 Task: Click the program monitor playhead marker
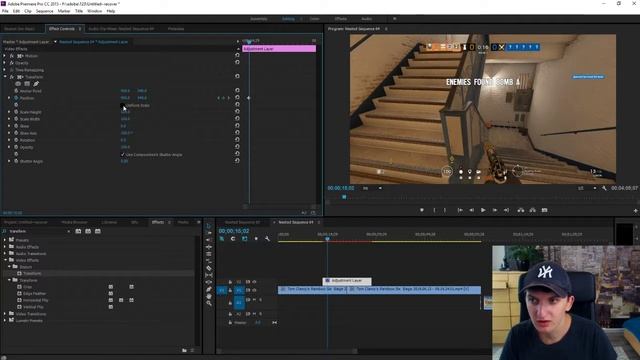344,197
